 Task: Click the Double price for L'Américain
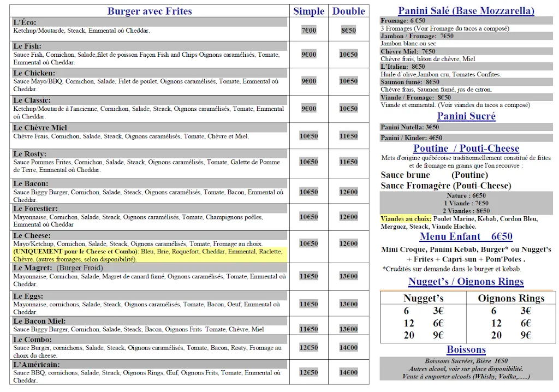click(x=348, y=372)
